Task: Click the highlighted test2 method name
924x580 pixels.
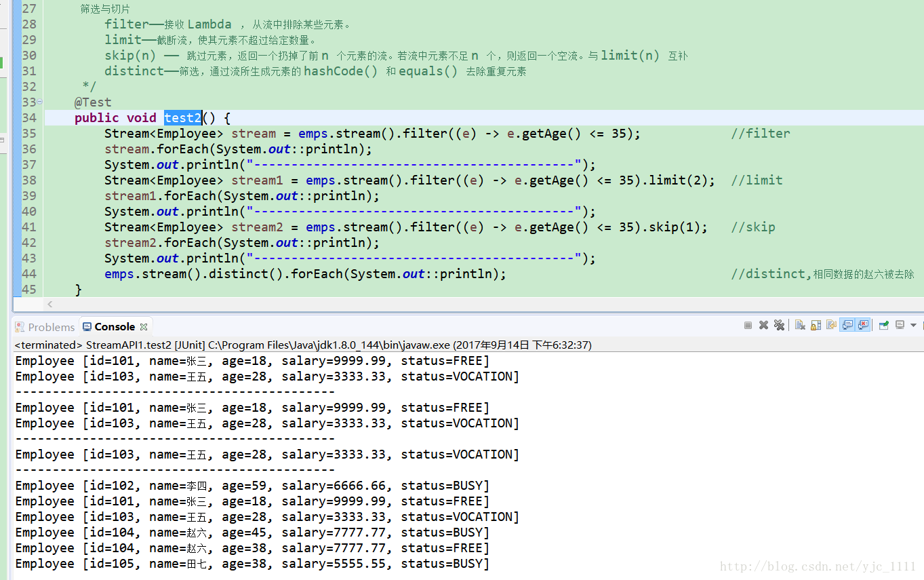Action: [x=182, y=118]
